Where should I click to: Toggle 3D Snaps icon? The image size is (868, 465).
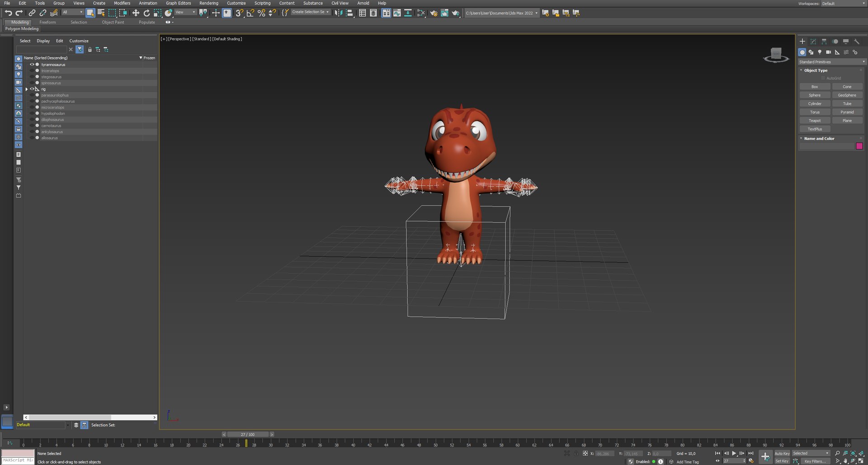coord(240,13)
